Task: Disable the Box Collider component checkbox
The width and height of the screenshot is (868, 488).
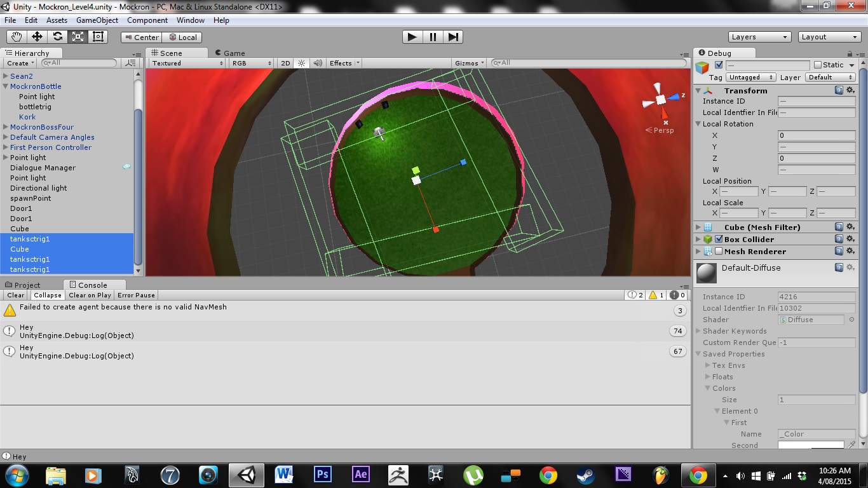Action: [x=718, y=239]
